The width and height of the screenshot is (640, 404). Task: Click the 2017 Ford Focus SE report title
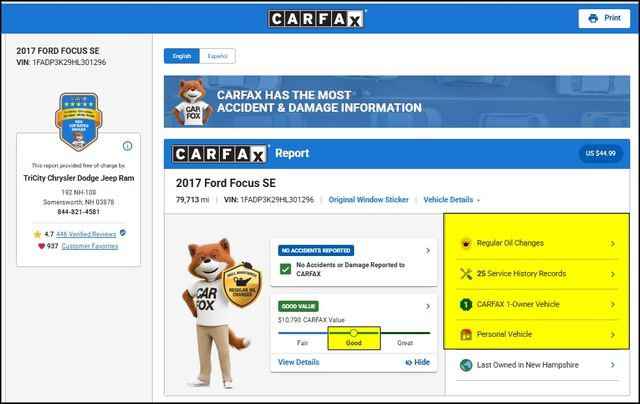[x=226, y=183]
